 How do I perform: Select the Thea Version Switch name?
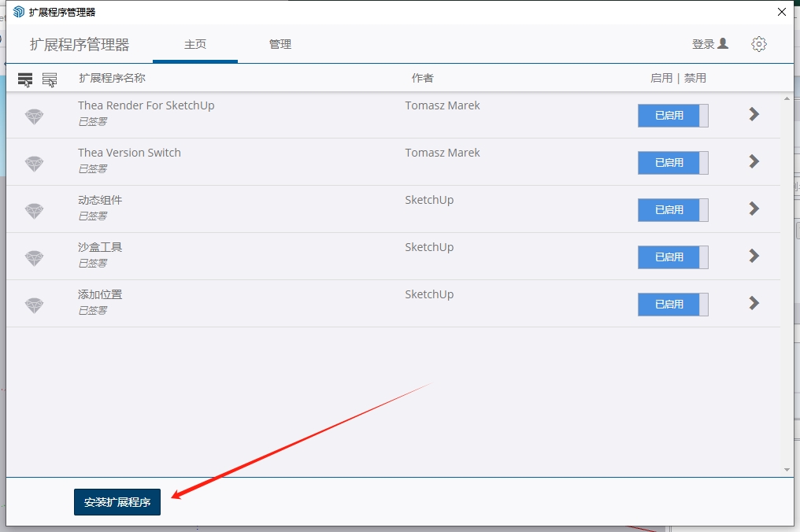point(129,153)
